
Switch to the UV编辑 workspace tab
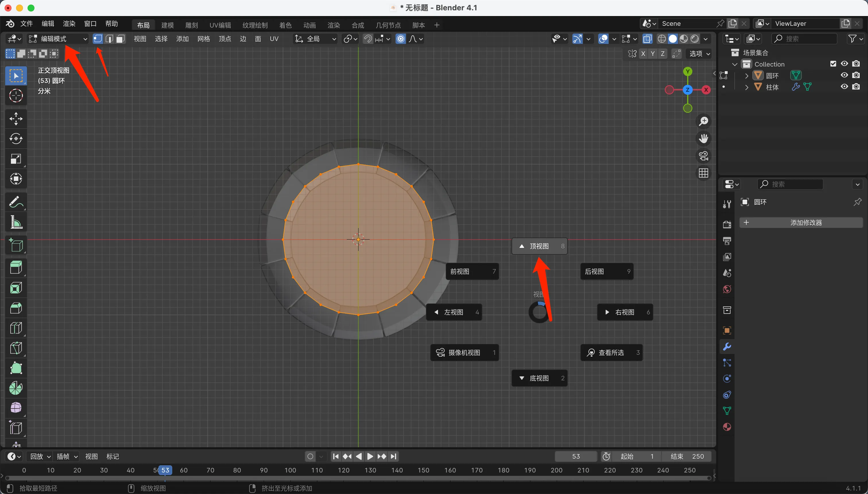[x=220, y=25]
